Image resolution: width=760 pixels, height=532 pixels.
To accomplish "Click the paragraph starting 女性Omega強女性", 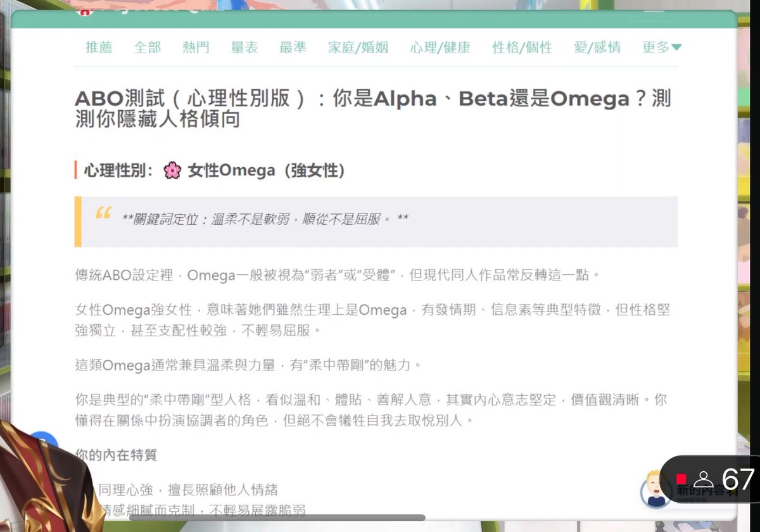I will click(x=372, y=320).
